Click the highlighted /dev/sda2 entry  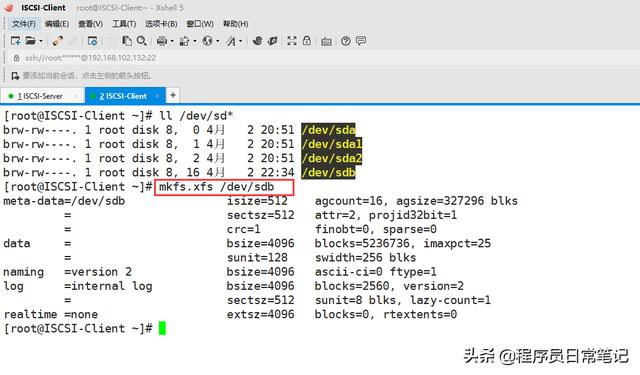click(331, 158)
